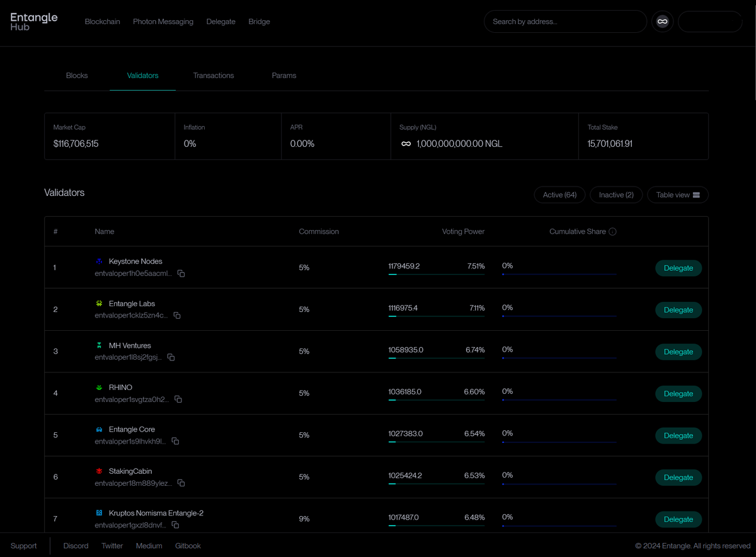Select the Validators tab
The image size is (756, 557).
[142, 76]
